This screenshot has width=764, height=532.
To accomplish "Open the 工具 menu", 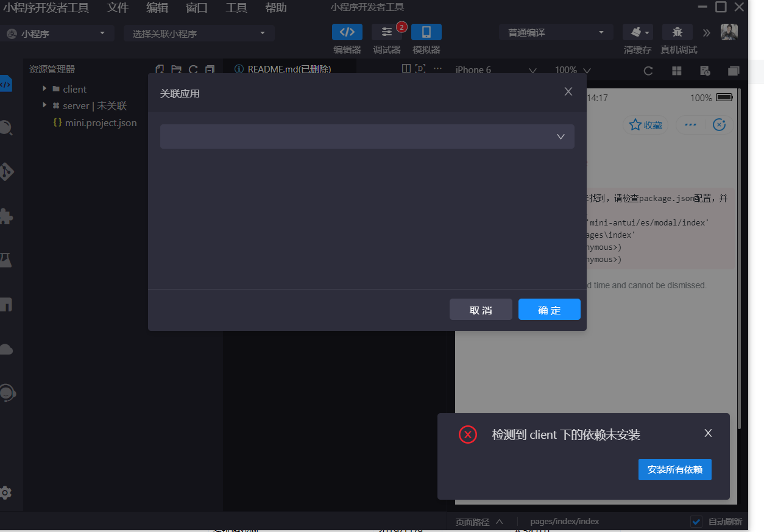I will 236,8.
